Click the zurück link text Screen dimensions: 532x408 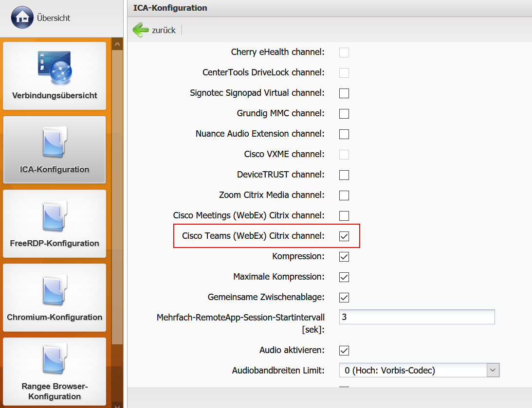pyautogui.click(x=164, y=30)
